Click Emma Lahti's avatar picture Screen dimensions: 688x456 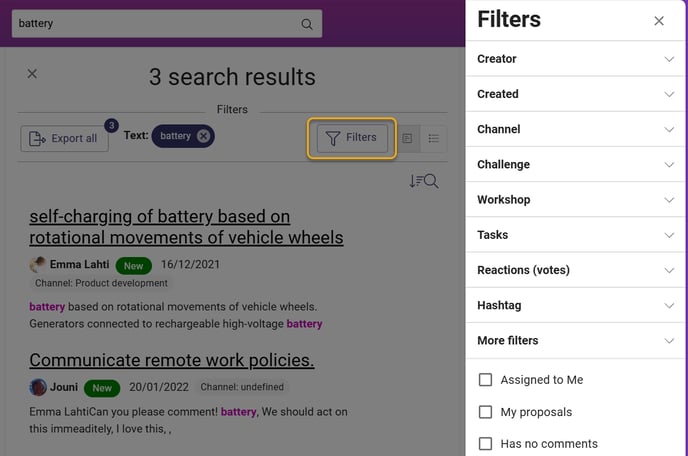click(x=37, y=265)
